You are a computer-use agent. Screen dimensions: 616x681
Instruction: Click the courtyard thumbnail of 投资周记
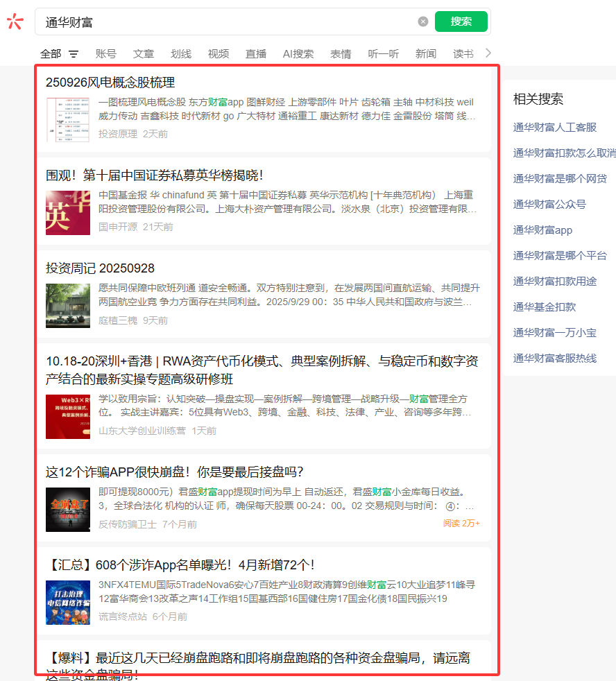coord(68,306)
